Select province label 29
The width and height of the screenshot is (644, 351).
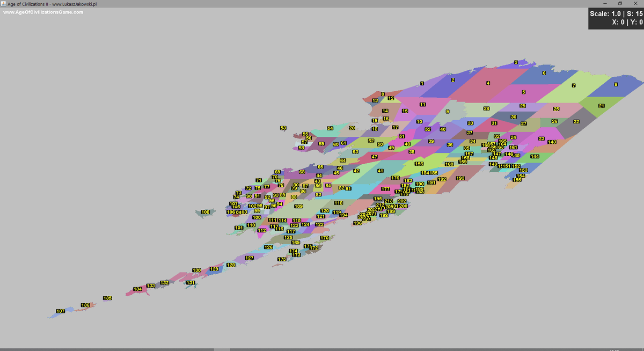tap(523, 106)
